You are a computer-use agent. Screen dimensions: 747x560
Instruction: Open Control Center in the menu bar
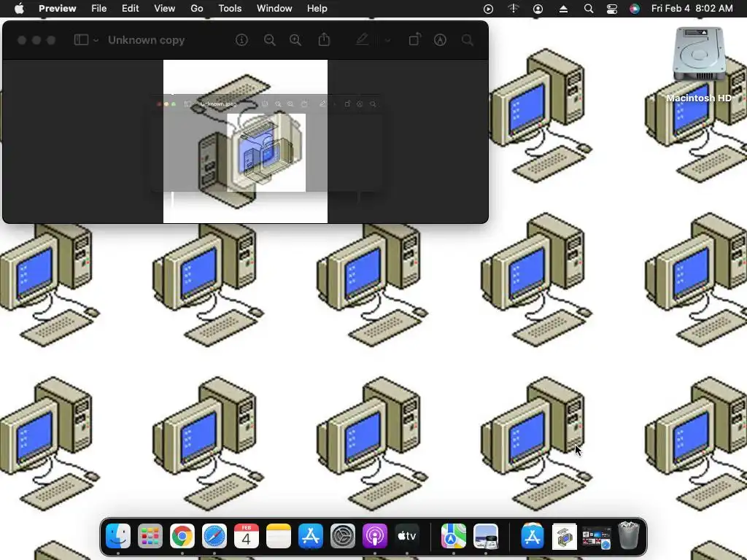pos(612,9)
